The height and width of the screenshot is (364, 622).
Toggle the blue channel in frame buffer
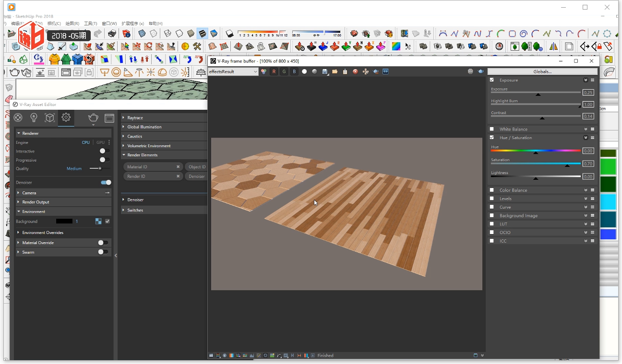click(x=294, y=71)
